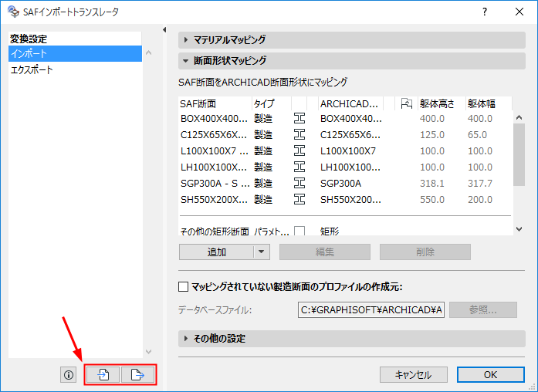Viewport: 538px width, 392px height.
Task: Open the info button at bottom left
Action: 68,375
